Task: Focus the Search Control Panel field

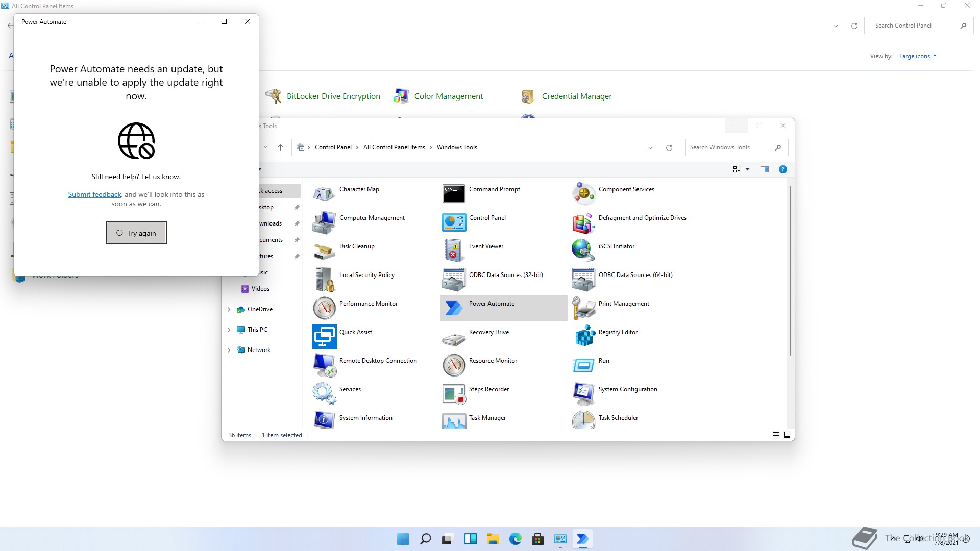Action: coord(922,26)
